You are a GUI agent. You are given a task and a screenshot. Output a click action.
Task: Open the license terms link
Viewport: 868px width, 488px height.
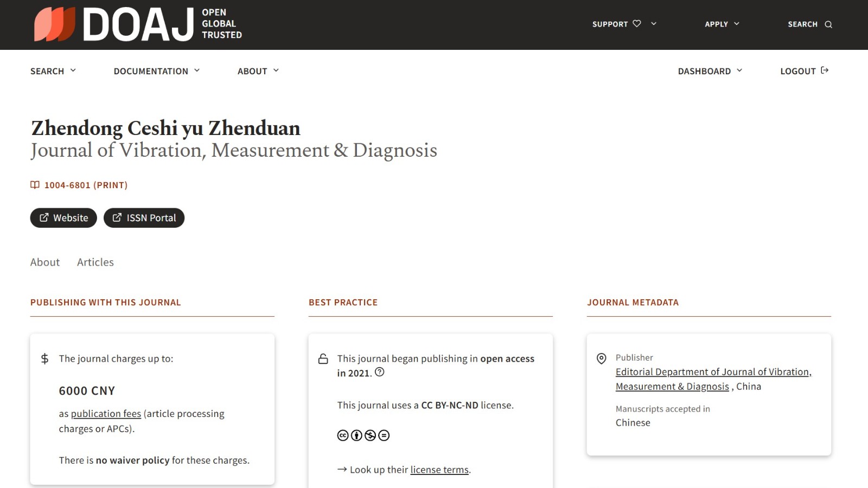tap(439, 470)
